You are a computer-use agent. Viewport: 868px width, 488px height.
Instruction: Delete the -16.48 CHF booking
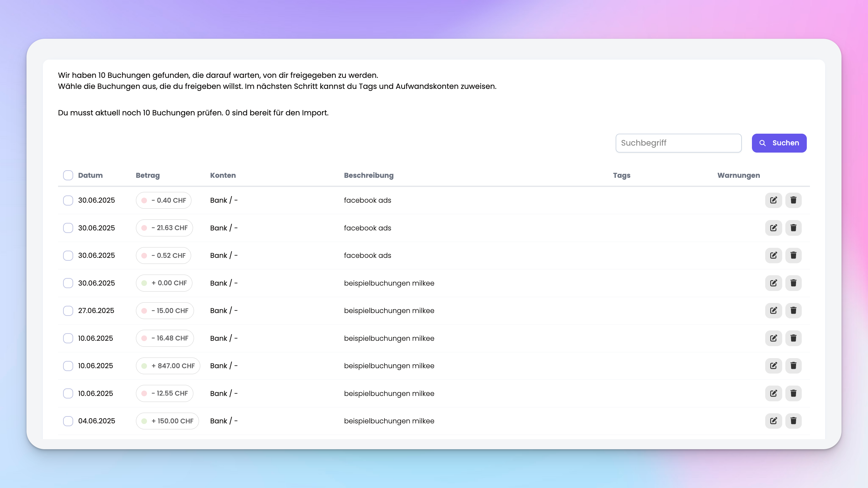pos(793,338)
